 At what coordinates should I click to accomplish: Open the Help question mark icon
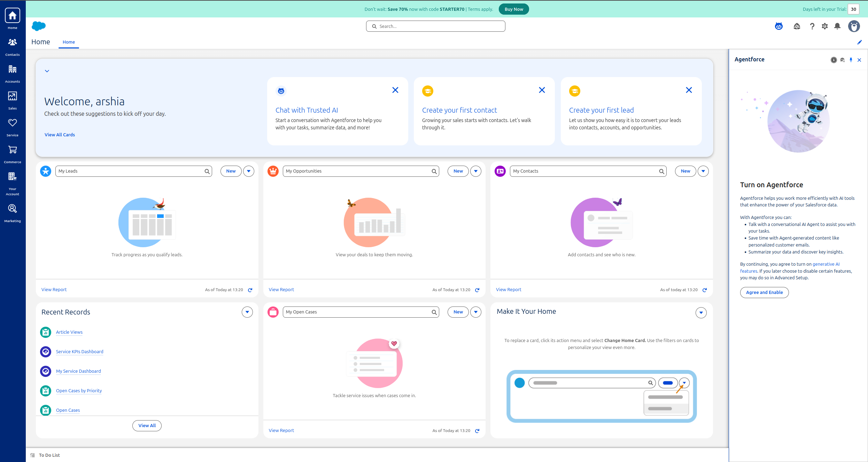click(x=812, y=26)
